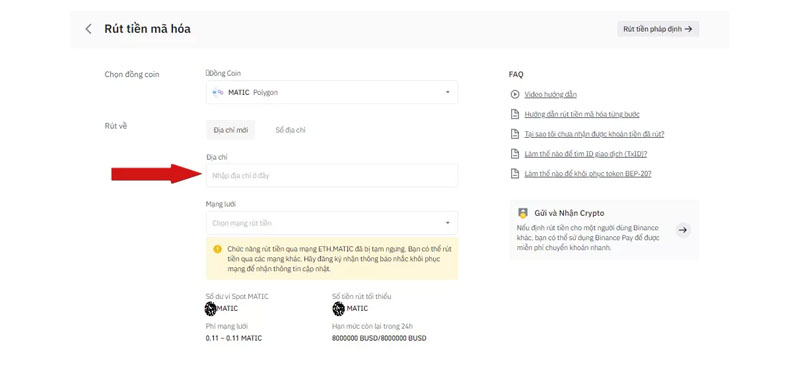This screenshot has height=365, width=800.
Task: Click the Rút về section label
Action: [x=116, y=126]
